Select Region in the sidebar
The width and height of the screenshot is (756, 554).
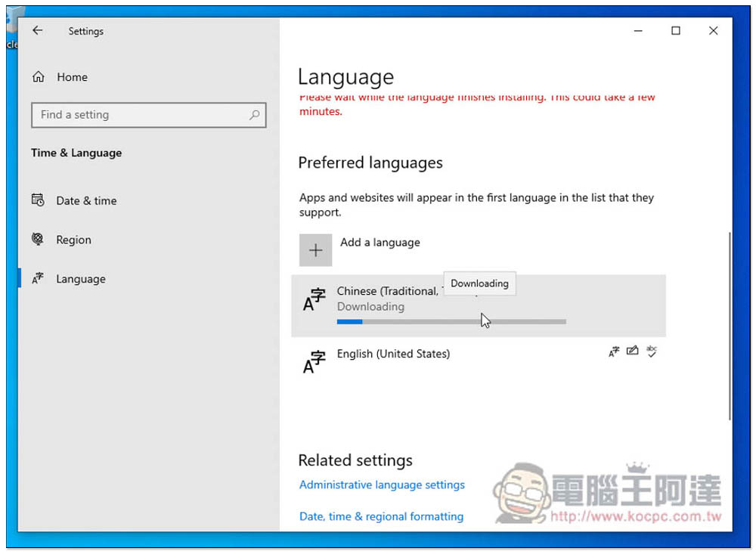(x=73, y=240)
